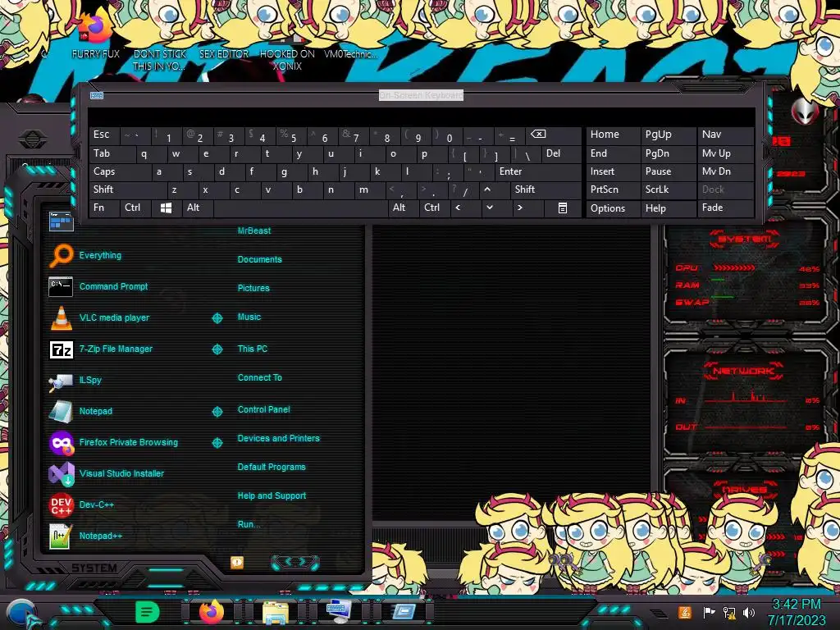
Task: Open This PC from Start menu
Action: pyautogui.click(x=253, y=349)
